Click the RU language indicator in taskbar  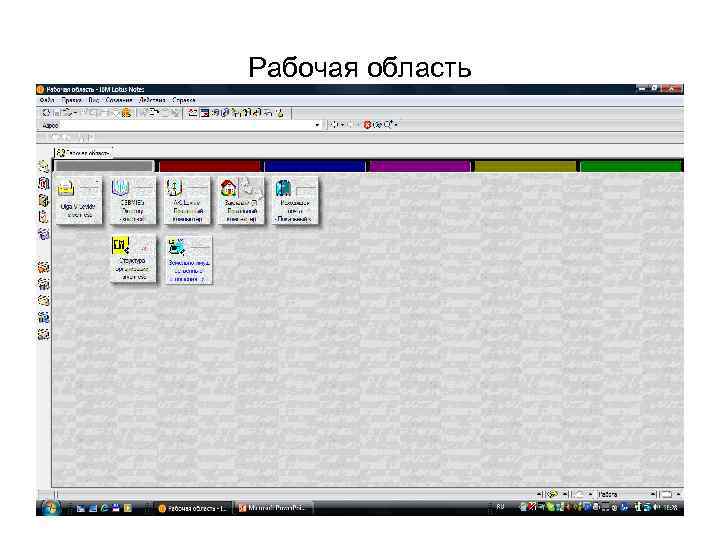(501, 507)
